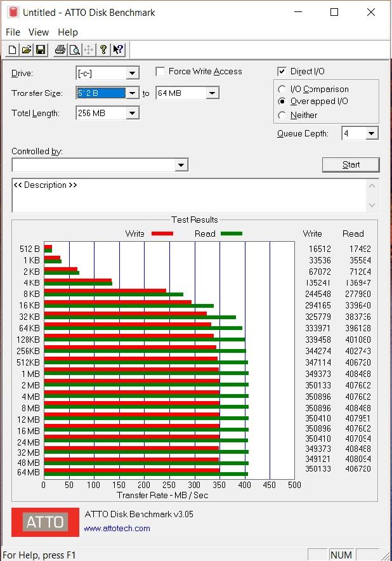The width and height of the screenshot is (392, 561).
Task: Select the I/O Comparison radio button
Action: (x=282, y=89)
